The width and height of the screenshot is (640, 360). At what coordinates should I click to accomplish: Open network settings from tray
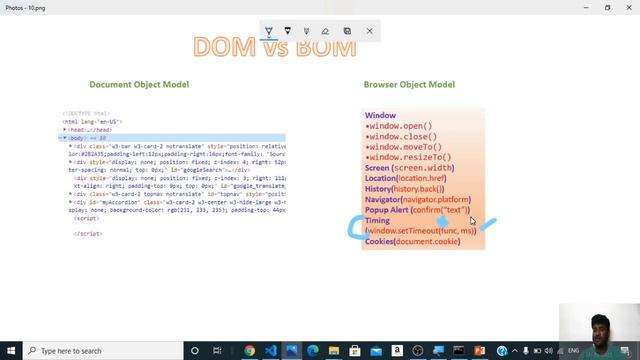click(x=560, y=351)
